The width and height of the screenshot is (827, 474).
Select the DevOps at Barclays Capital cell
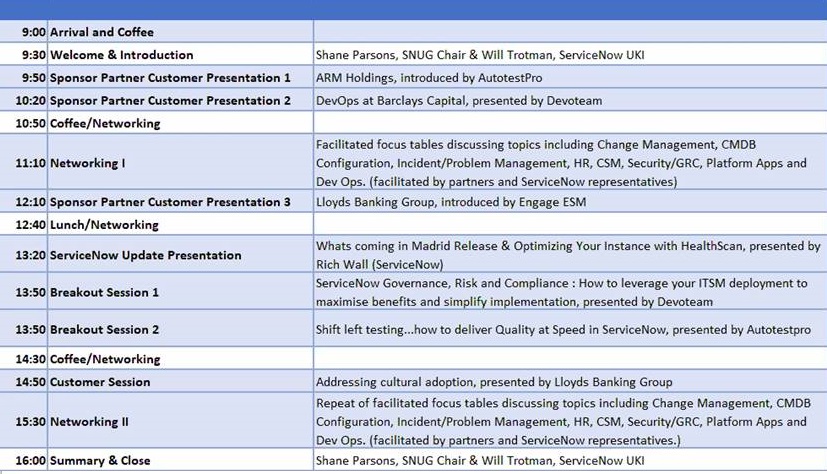point(570,100)
